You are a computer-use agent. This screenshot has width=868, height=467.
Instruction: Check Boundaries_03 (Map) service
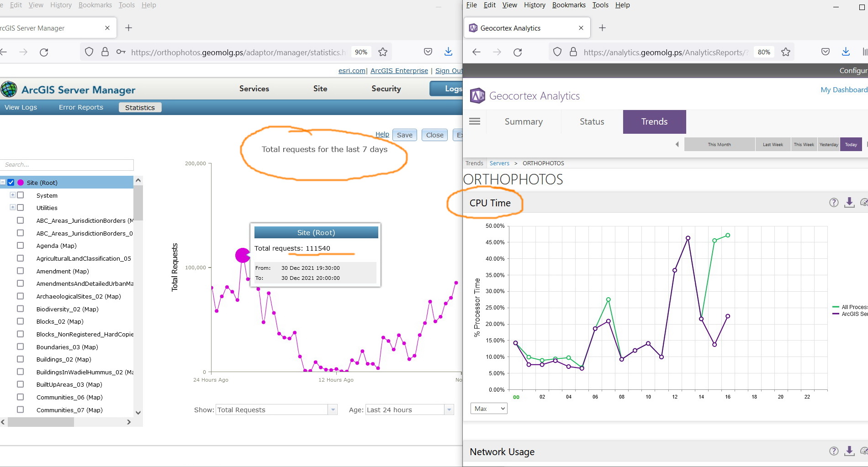coord(21,346)
